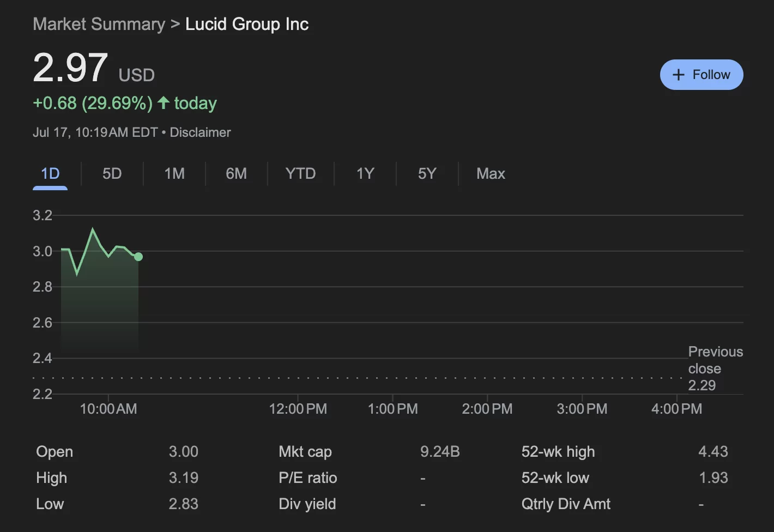Click the Open value 3.00
Image resolution: width=774 pixels, height=532 pixels.
point(184,451)
